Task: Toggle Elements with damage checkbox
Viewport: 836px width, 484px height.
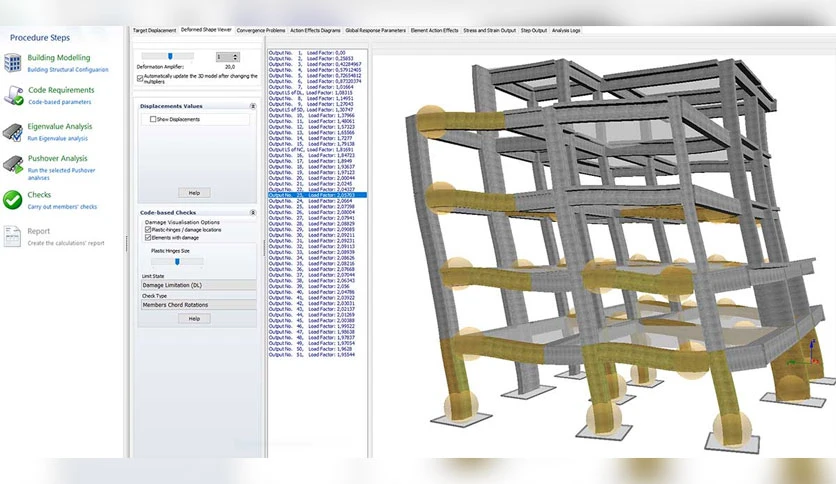Action: [x=148, y=238]
